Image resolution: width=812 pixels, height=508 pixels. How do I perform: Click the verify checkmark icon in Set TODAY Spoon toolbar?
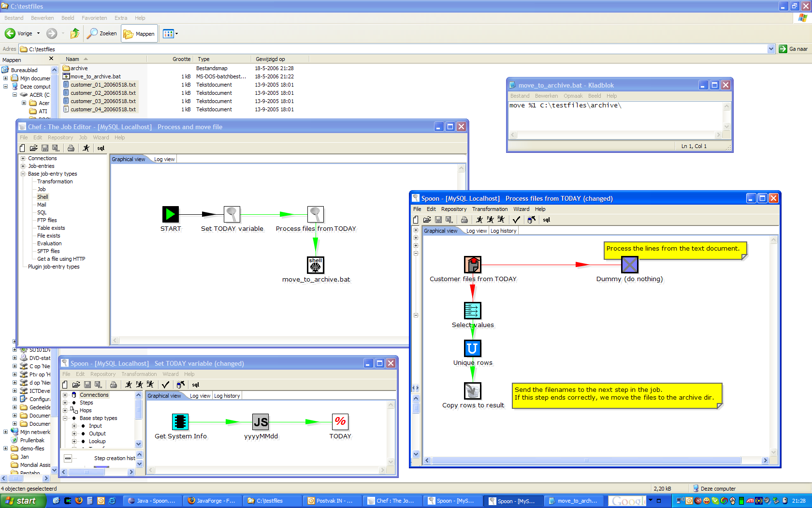pyautogui.click(x=165, y=385)
